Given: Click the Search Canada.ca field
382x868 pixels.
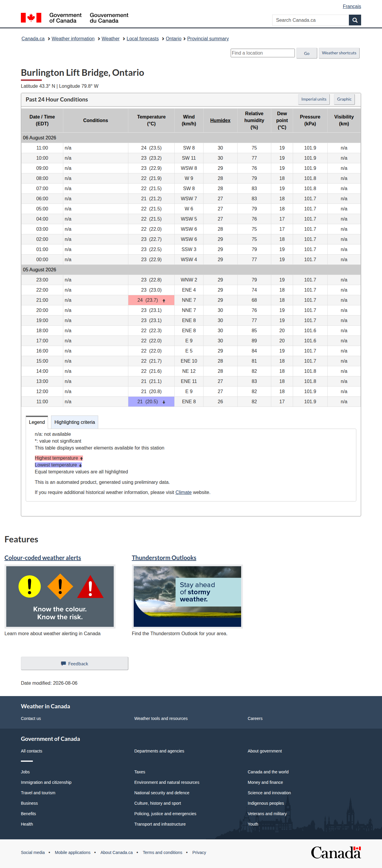Looking at the screenshot, I should pos(310,20).
